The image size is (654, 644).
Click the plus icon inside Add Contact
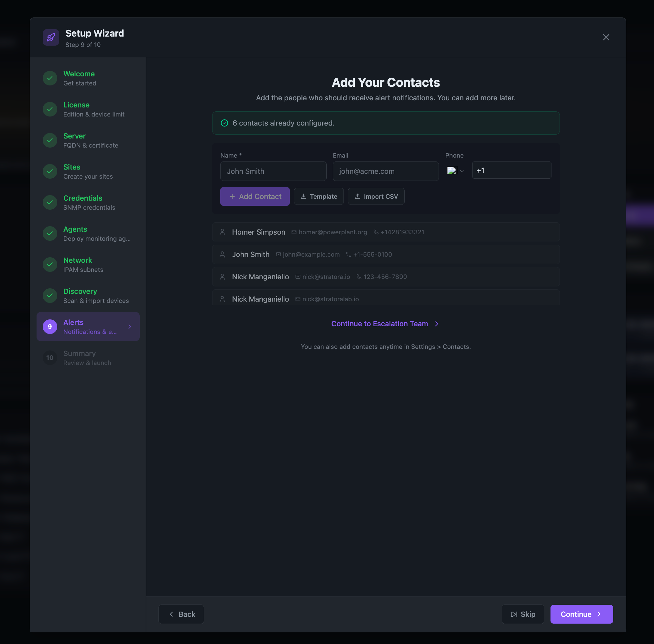(x=233, y=196)
